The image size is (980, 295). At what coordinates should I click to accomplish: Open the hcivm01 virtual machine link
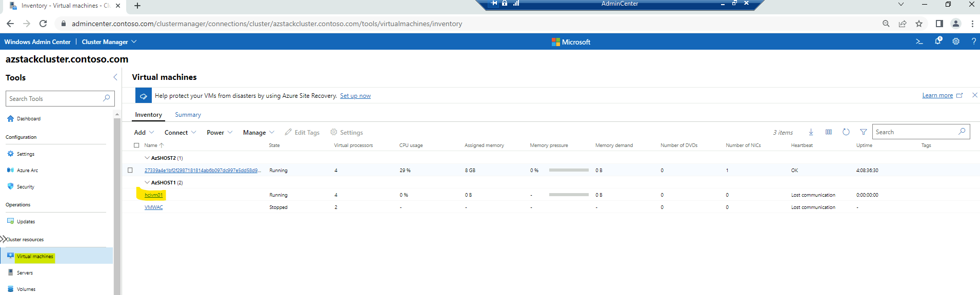coord(153,195)
